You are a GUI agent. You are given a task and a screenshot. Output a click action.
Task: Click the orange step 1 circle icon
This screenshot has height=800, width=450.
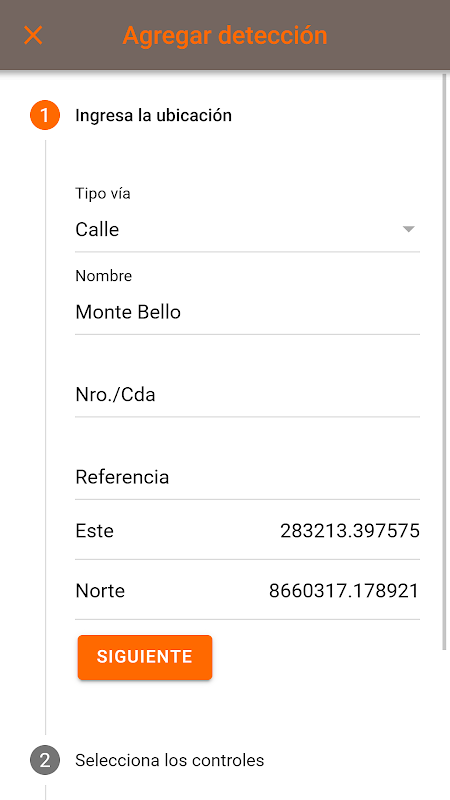coord(45,115)
